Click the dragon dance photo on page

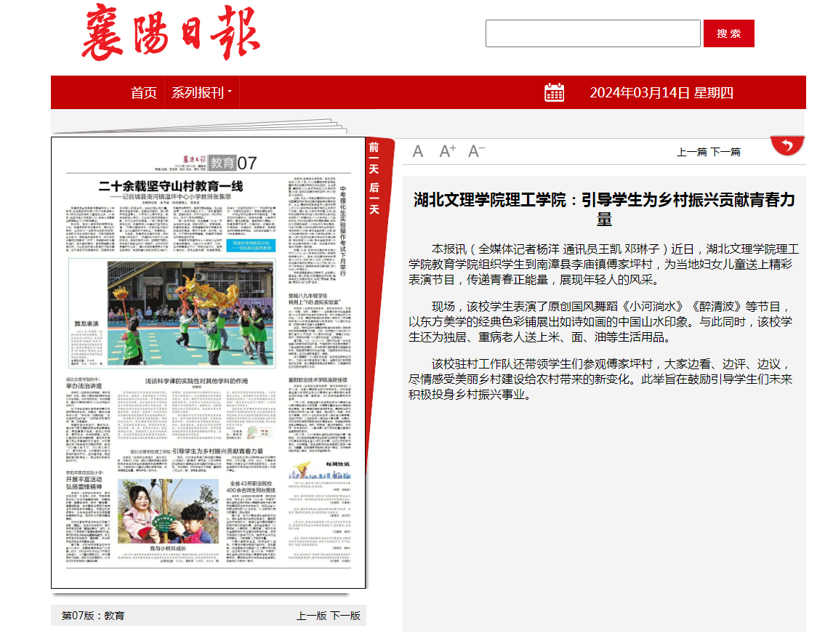click(190, 313)
